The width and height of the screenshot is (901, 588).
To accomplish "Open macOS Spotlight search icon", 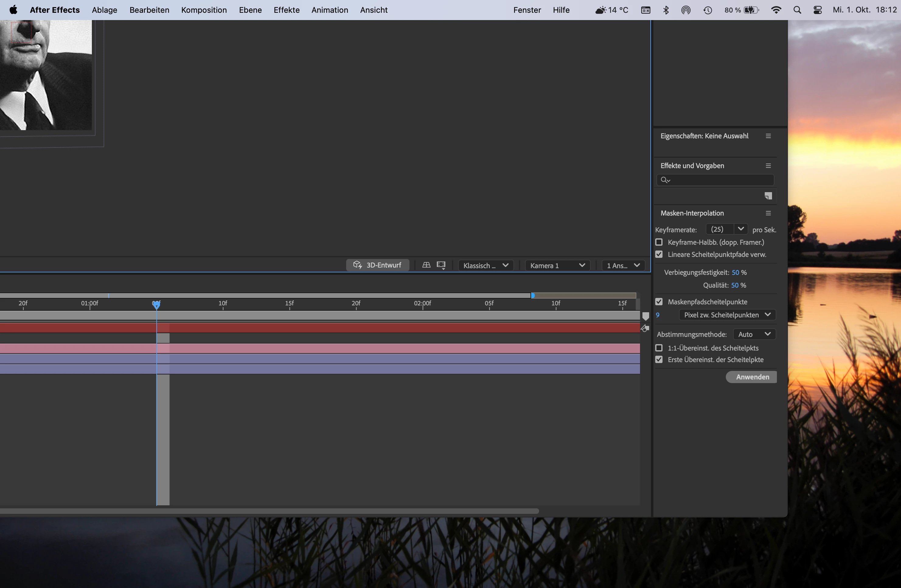I will pos(797,10).
